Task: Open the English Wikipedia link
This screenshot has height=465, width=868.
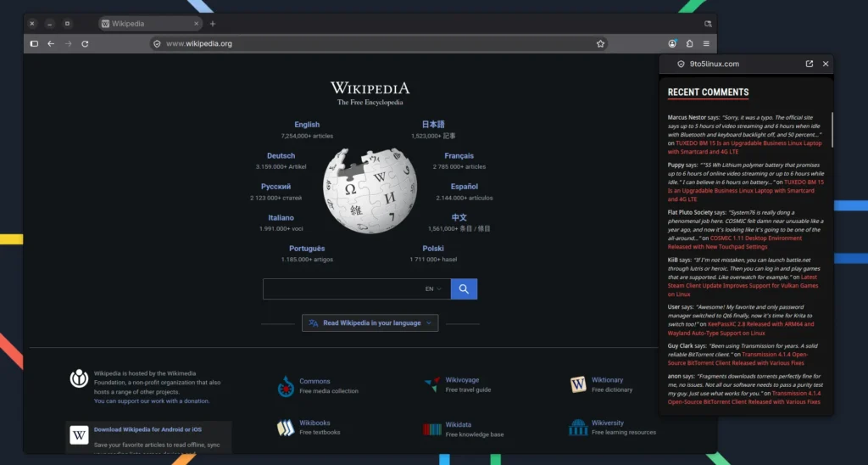Action: tap(307, 125)
